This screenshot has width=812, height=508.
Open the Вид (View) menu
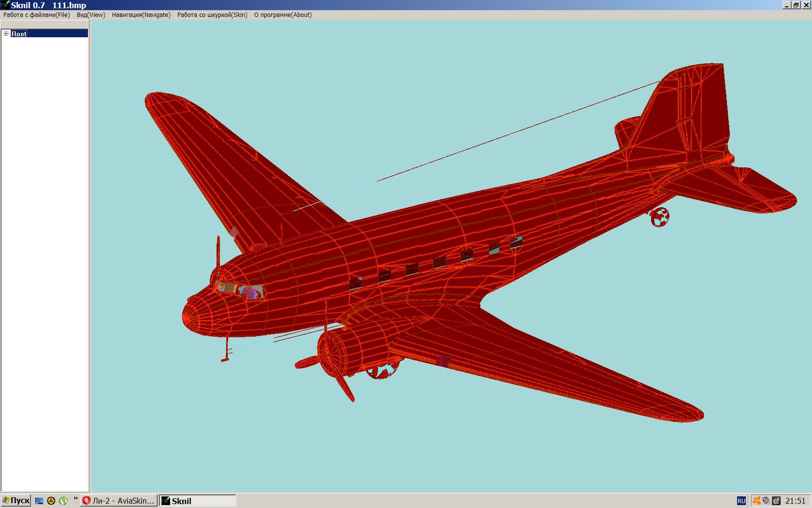[91, 15]
